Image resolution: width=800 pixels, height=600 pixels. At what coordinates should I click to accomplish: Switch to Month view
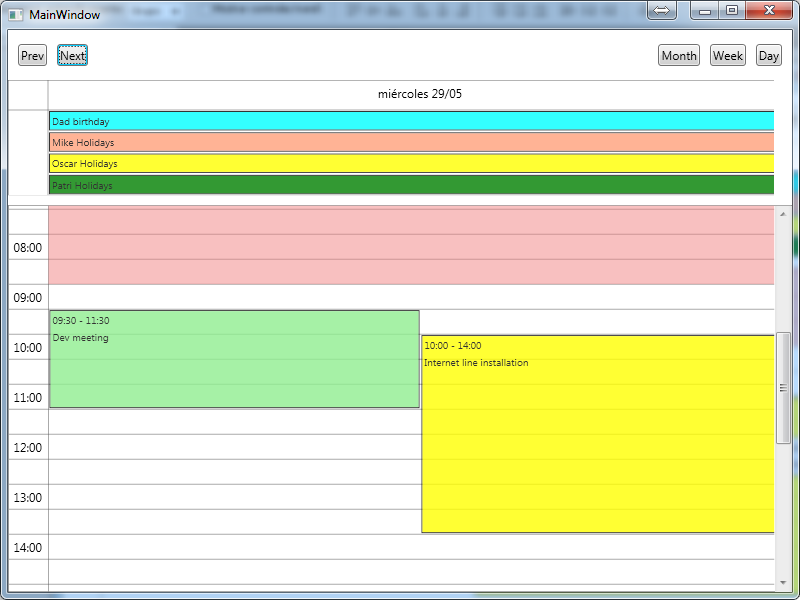pyautogui.click(x=678, y=56)
